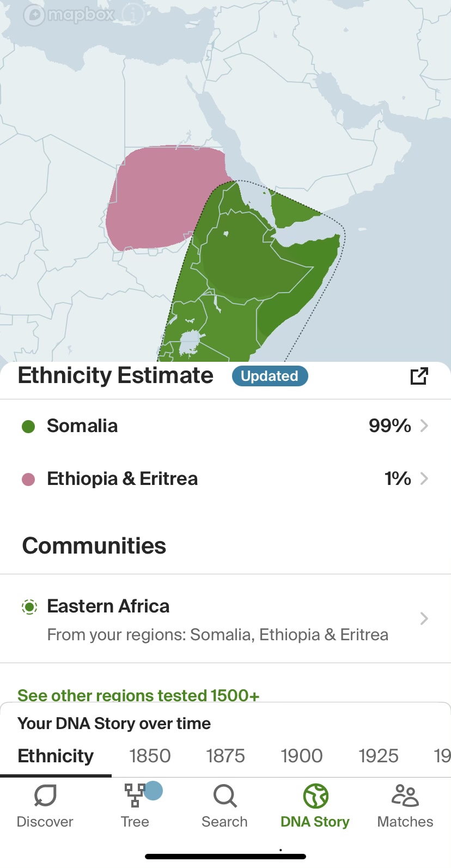Expand the Somalia 99% chevron

[424, 426]
